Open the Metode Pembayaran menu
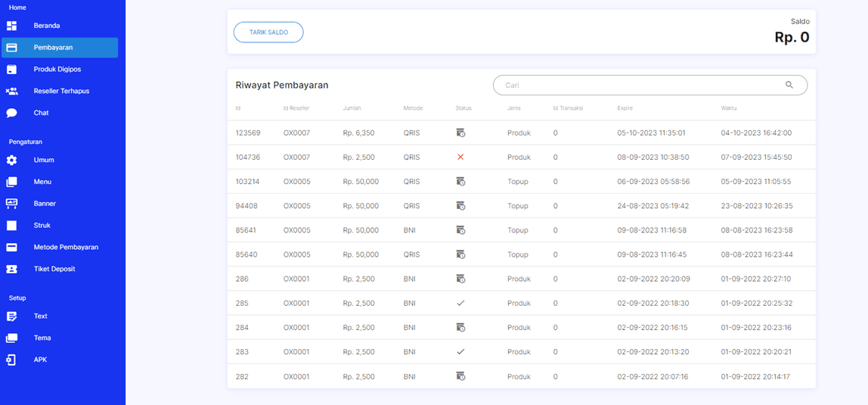 (66, 248)
